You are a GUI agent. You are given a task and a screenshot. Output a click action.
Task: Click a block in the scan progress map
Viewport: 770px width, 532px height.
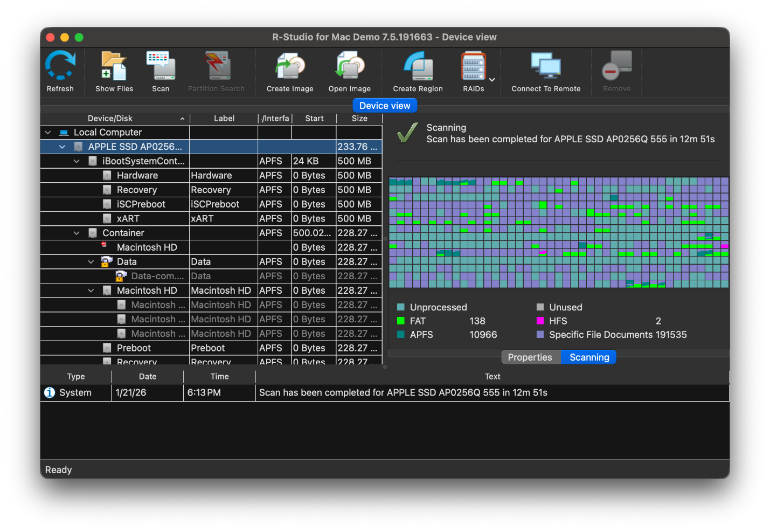[558, 232]
